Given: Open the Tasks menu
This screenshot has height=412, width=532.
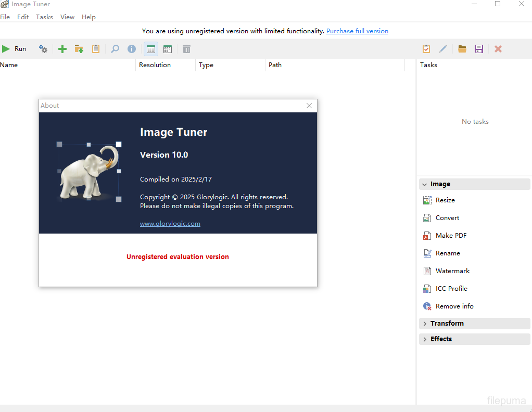Looking at the screenshot, I should [44, 17].
